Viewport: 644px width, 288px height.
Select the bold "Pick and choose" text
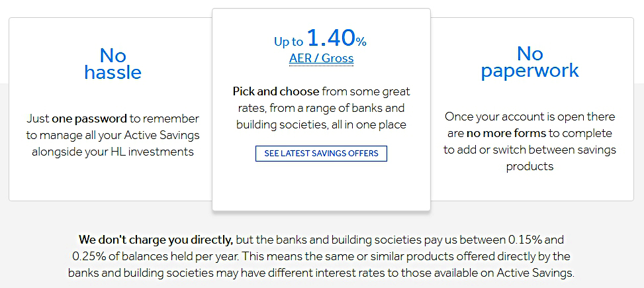275,91
